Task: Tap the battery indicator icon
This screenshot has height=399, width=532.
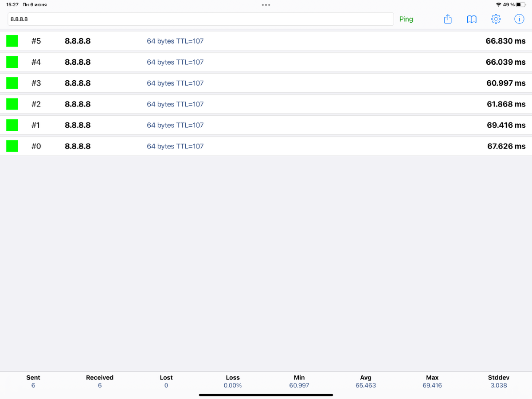Action: (x=521, y=4)
